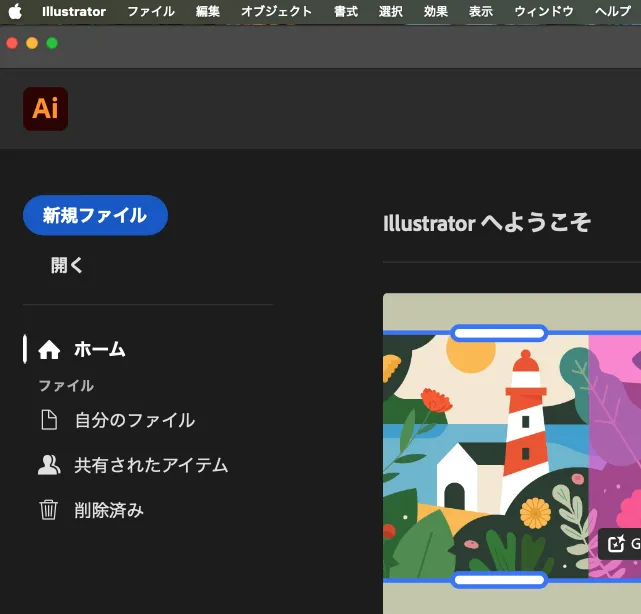Viewport: 641px width, 614px height.
Task: Open the 選択 menu
Action: click(391, 11)
